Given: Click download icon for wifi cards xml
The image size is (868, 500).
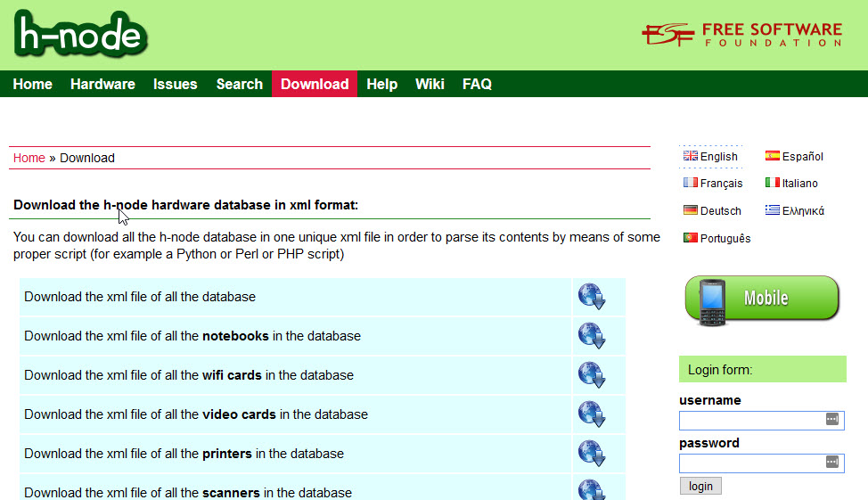Looking at the screenshot, I should (x=592, y=375).
